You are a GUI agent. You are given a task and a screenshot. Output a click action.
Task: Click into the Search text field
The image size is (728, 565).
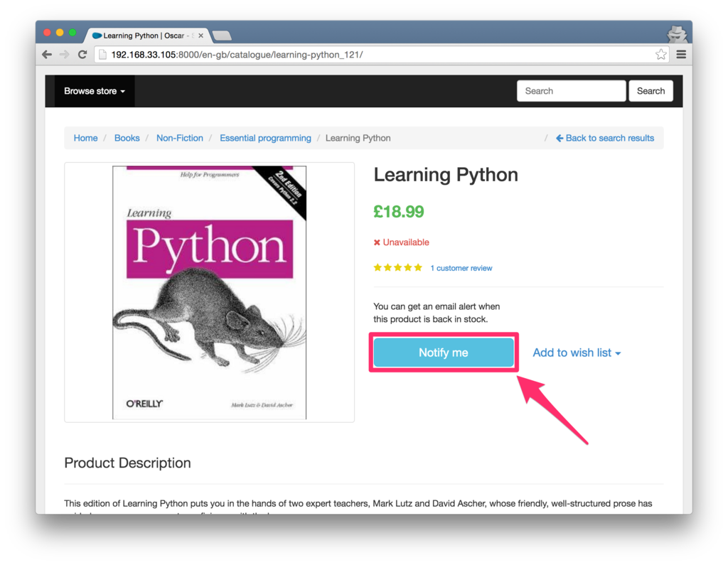tap(571, 91)
